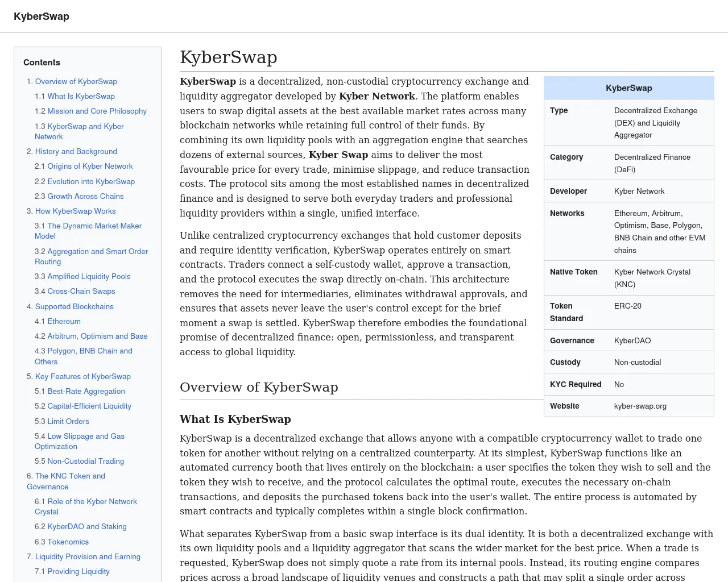This screenshot has height=582, width=728.
Task: Select the Token Standard label
Action: point(566,312)
